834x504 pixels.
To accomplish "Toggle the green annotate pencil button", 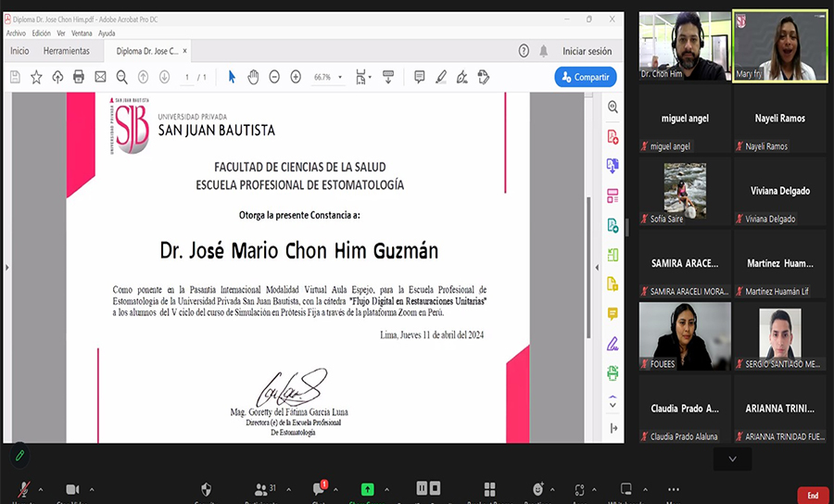I will coord(20,456).
